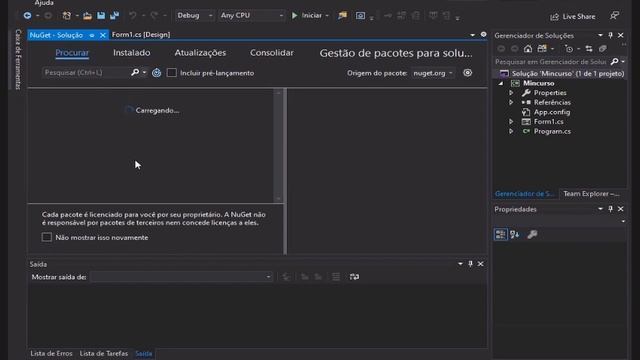
Task: Click the sync active document icon in Solution Explorer
Action: [x=589, y=49]
